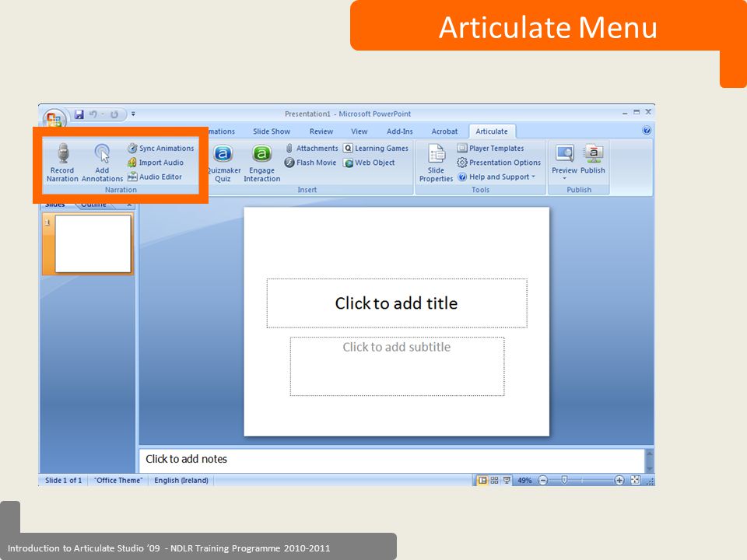
Task: Insert a Flash Movie
Action: pos(310,163)
